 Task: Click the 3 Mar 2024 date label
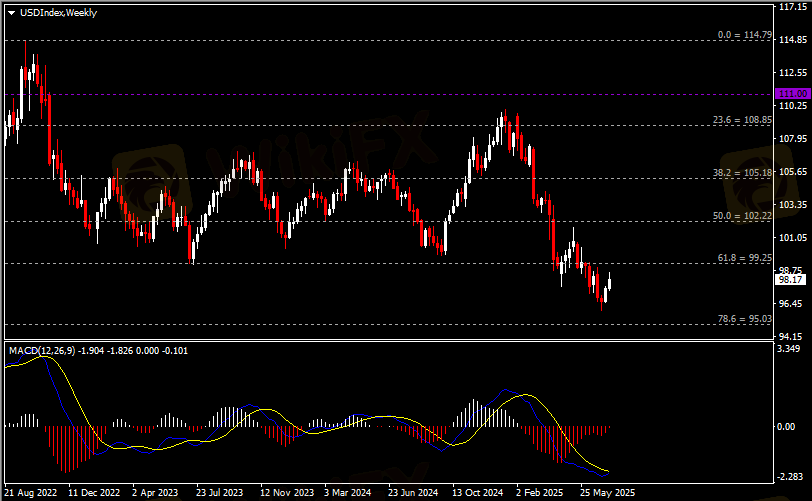point(347,492)
